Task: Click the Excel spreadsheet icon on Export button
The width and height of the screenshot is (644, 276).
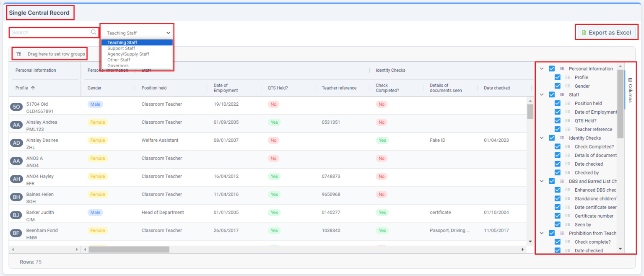Action: tap(584, 32)
